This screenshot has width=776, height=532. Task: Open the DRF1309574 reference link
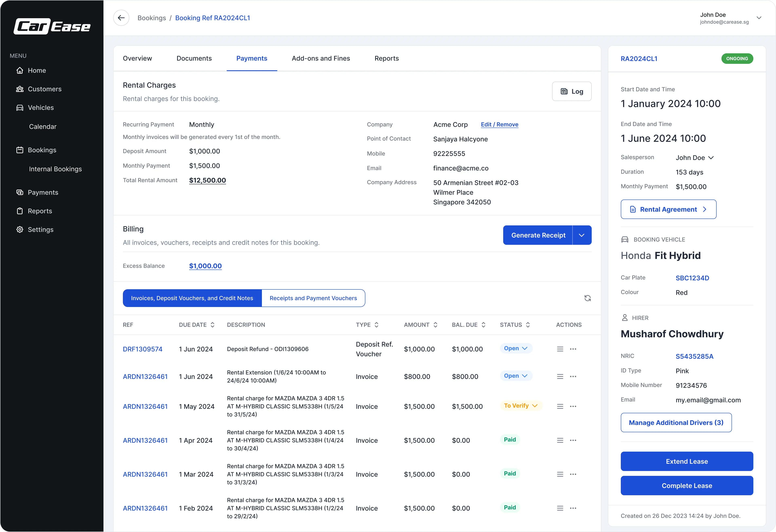point(143,349)
